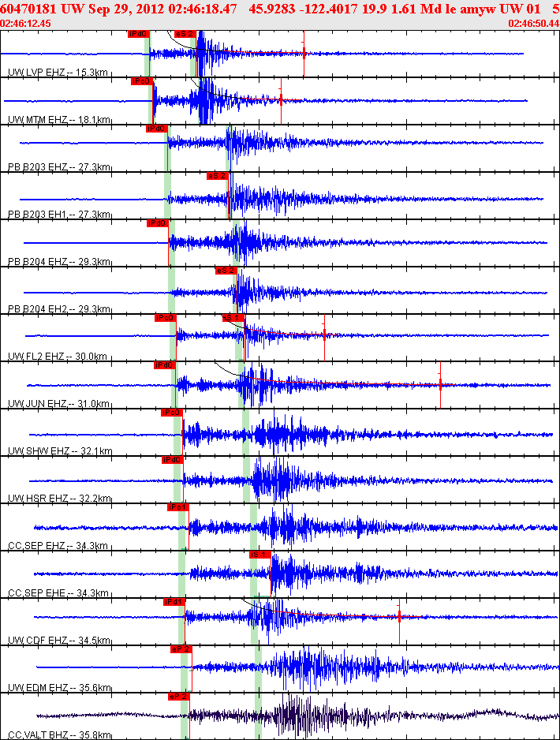Select the iPd0 pick flag on B203 EHZ
The image size is (560, 740).
(x=157, y=129)
